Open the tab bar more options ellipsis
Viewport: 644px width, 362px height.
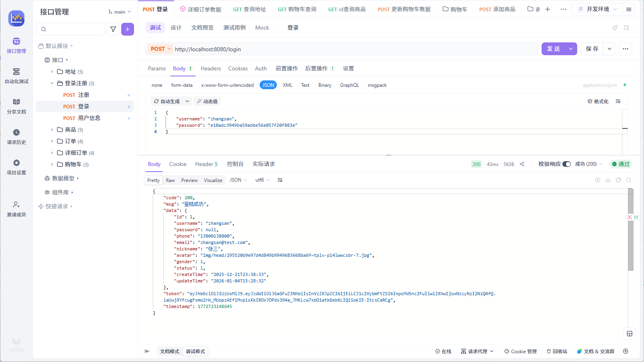564,9
